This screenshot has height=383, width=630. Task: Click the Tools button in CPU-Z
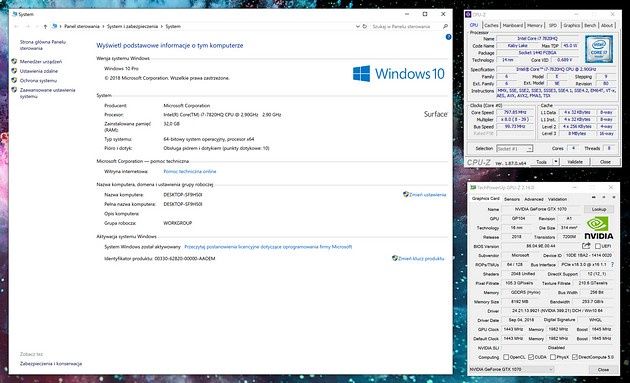coord(541,162)
